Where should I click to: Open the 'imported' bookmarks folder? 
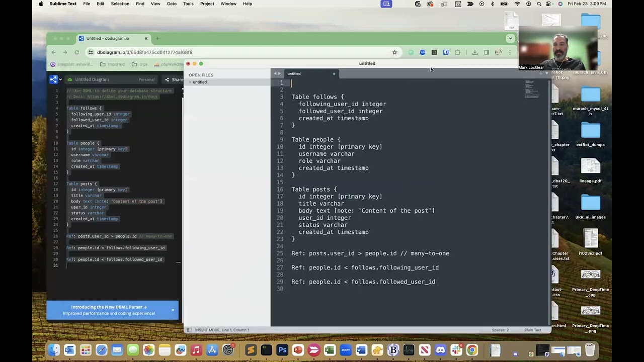point(112,64)
